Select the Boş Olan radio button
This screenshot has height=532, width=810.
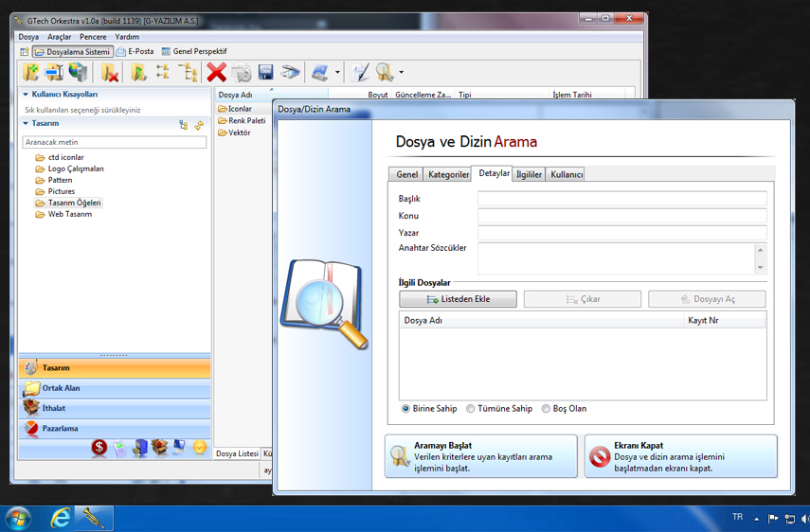(546, 409)
